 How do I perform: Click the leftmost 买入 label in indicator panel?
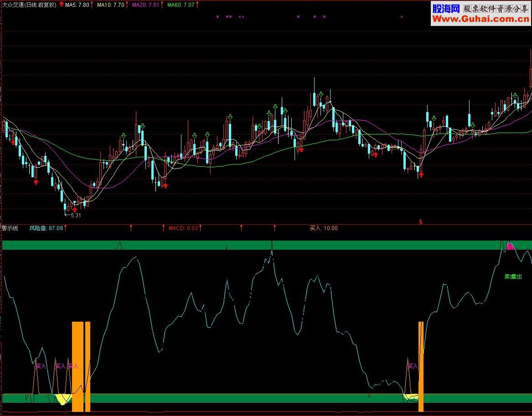pyautogui.click(x=41, y=366)
